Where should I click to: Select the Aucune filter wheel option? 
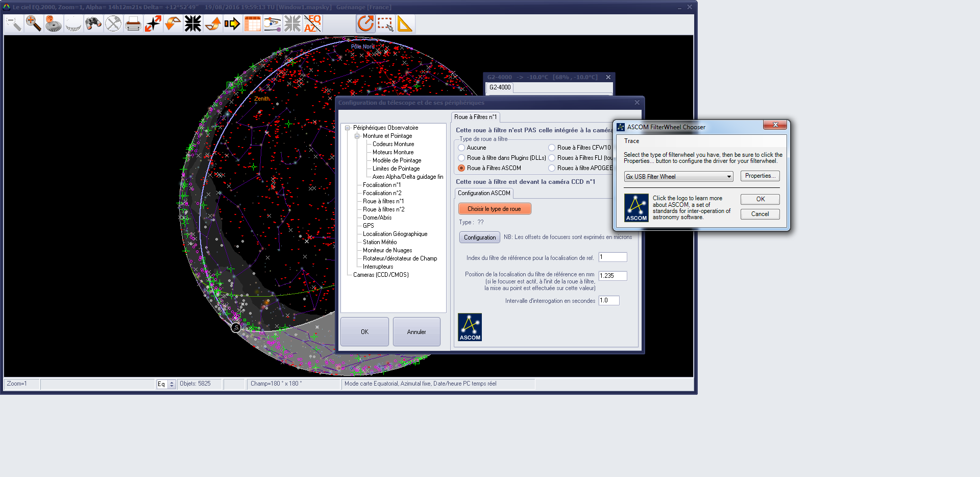tap(461, 148)
